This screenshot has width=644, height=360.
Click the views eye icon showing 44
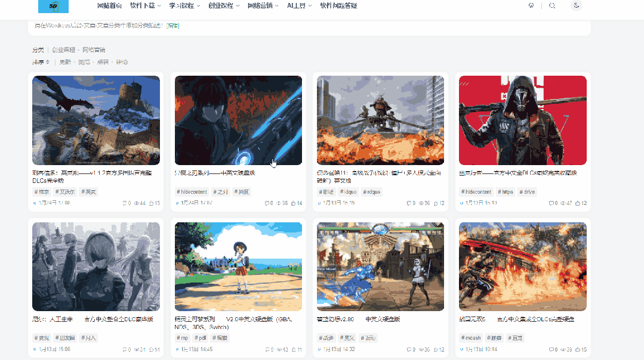(x=136, y=203)
